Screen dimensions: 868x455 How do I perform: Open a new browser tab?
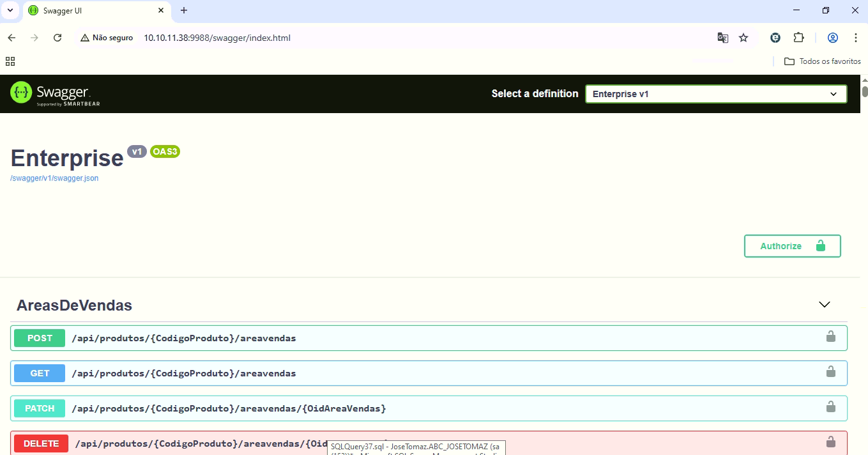click(x=184, y=10)
